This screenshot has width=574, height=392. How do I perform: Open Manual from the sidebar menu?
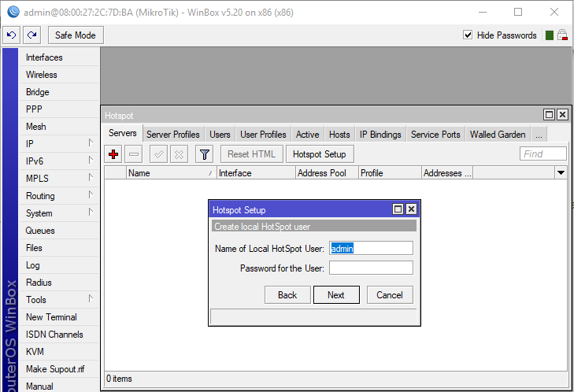[x=58, y=386]
